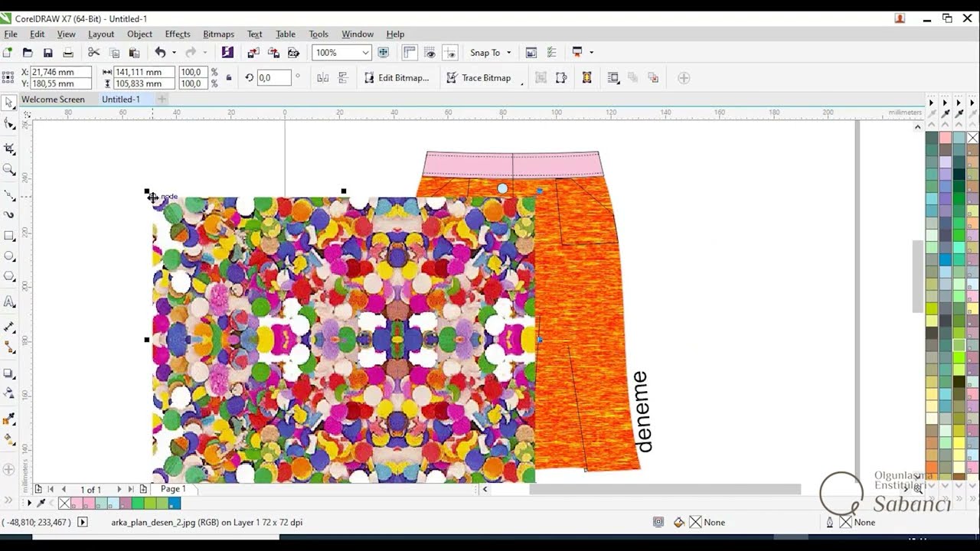The width and height of the screenshot is (980, 551).
Task: Go to the next page arrow
Action: [x=119, y=489]
